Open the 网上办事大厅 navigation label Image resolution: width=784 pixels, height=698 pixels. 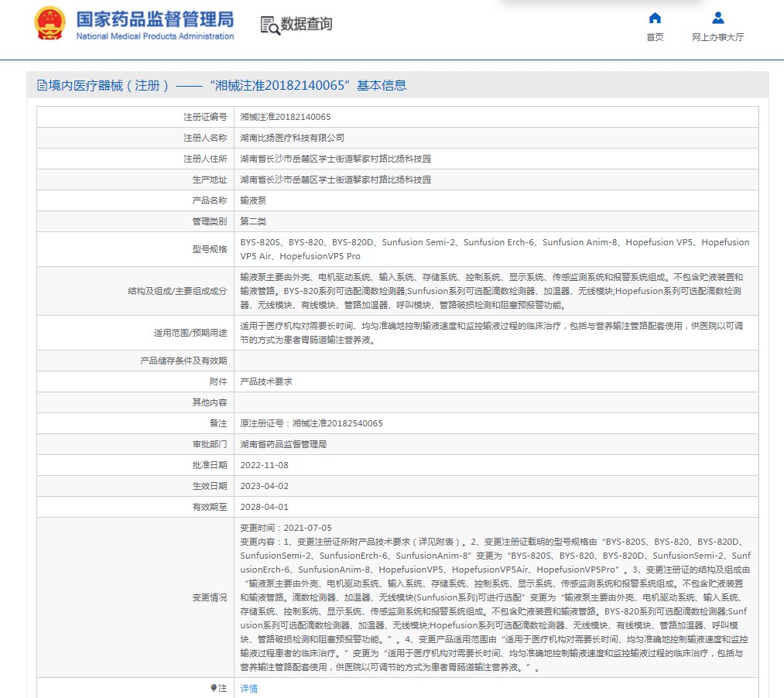point(717,37)
